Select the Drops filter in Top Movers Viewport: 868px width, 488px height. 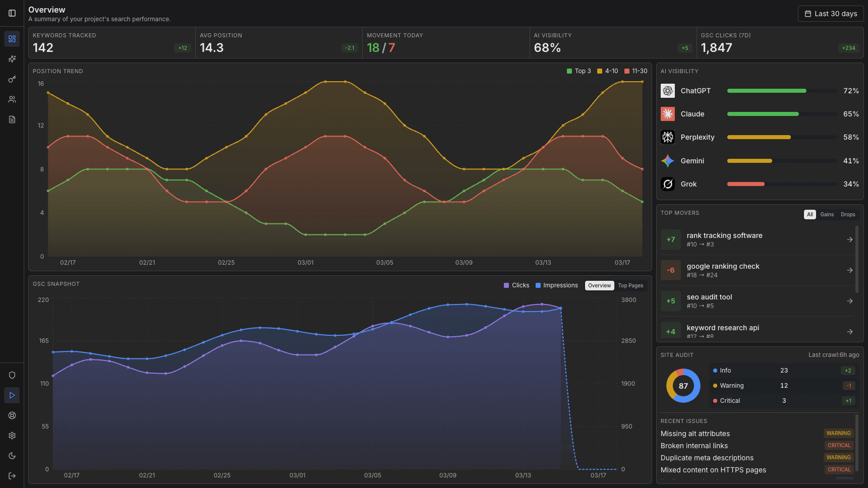coord(848,214)
